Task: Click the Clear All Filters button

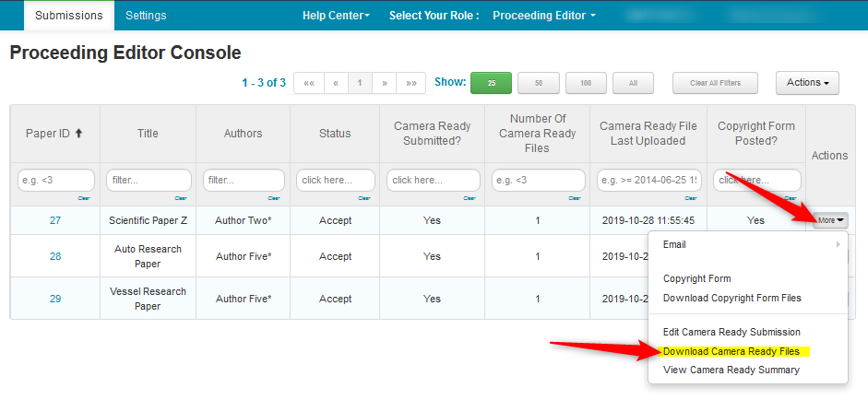Action: click(716, 83)
